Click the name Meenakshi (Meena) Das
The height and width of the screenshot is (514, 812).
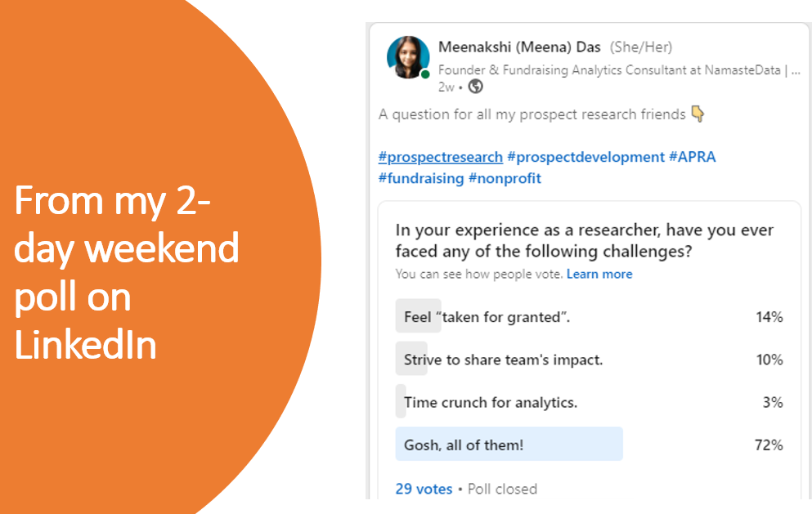[x=519, y=47]
